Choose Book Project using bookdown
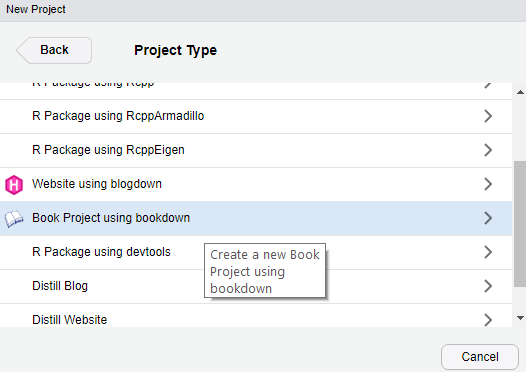The height and width of the screenshot is (372, 526). point(256,218)
